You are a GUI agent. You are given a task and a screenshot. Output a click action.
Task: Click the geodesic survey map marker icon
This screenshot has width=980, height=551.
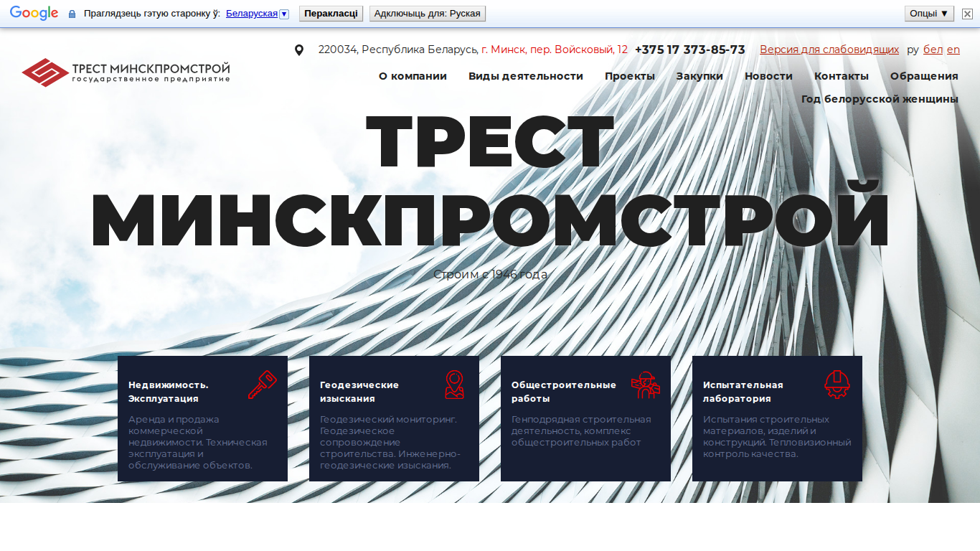pos(453,385)
